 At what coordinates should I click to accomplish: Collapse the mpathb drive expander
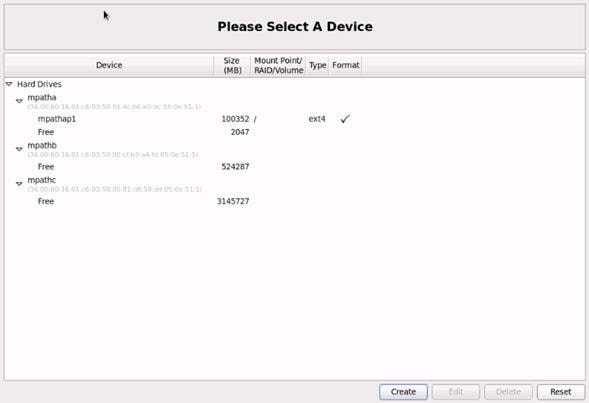[19, 149]
